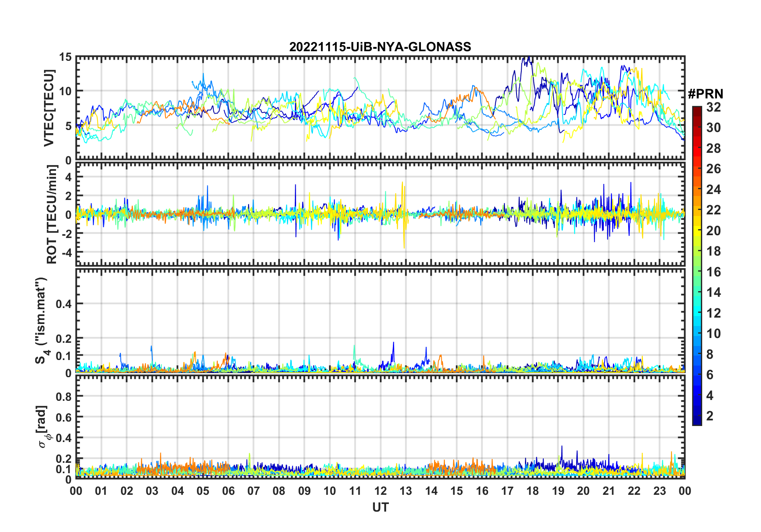
Task: Click the colorbar label 14
Action: click(713, 292)
